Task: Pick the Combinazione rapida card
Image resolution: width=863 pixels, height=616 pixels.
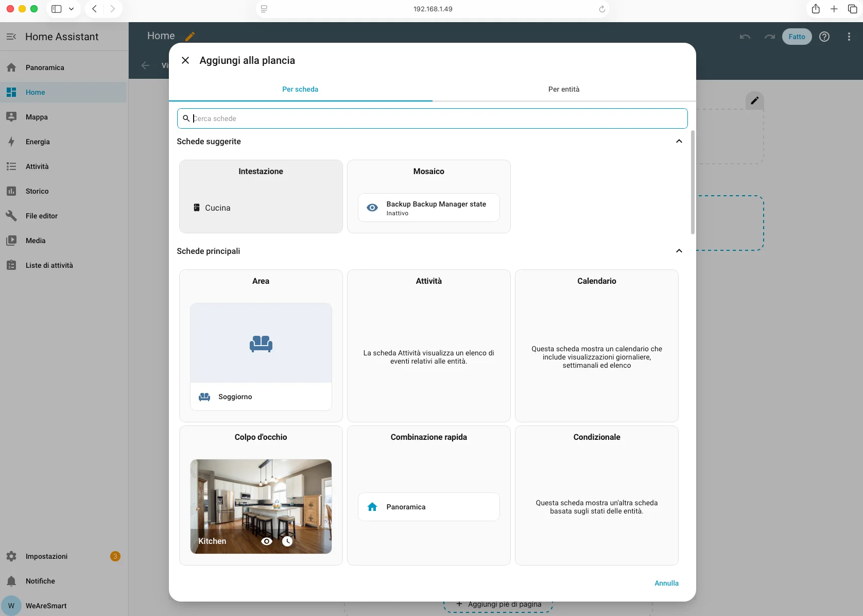Action: [x=428, y=495]
